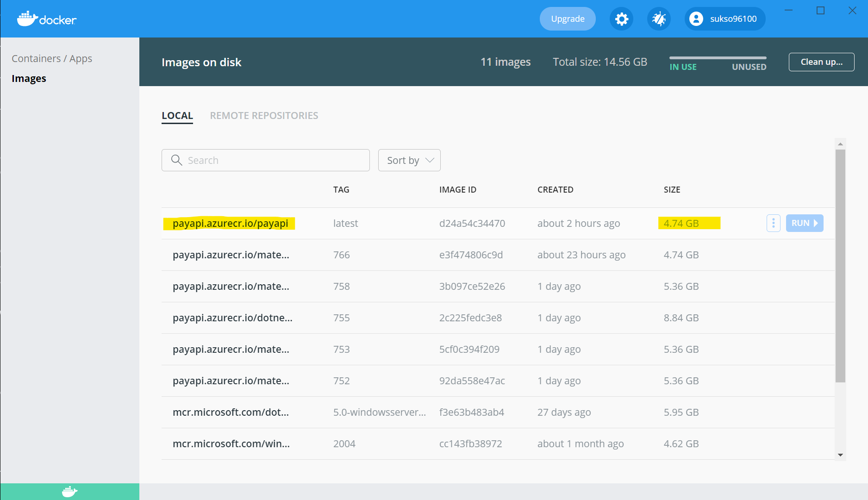
Task: Filter images by UNUSED
Action: [x=749, y=67]
